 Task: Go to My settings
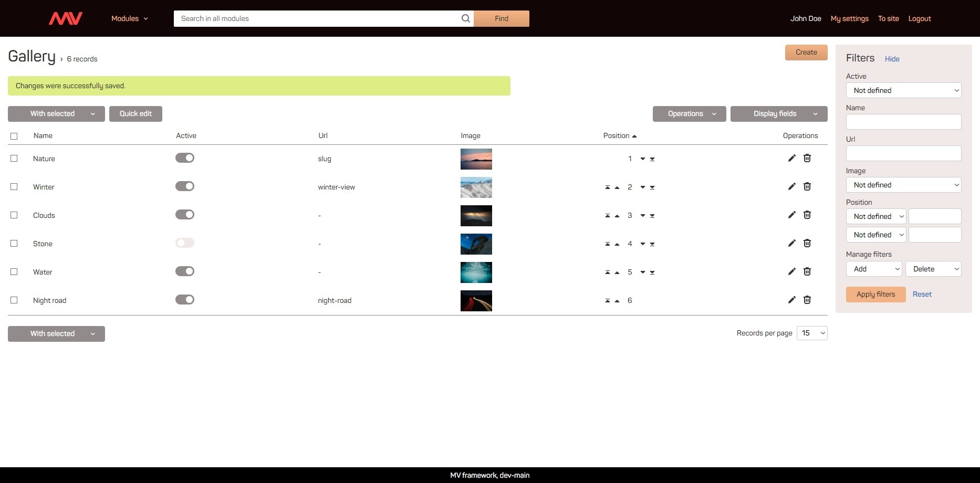click(849, 18)
